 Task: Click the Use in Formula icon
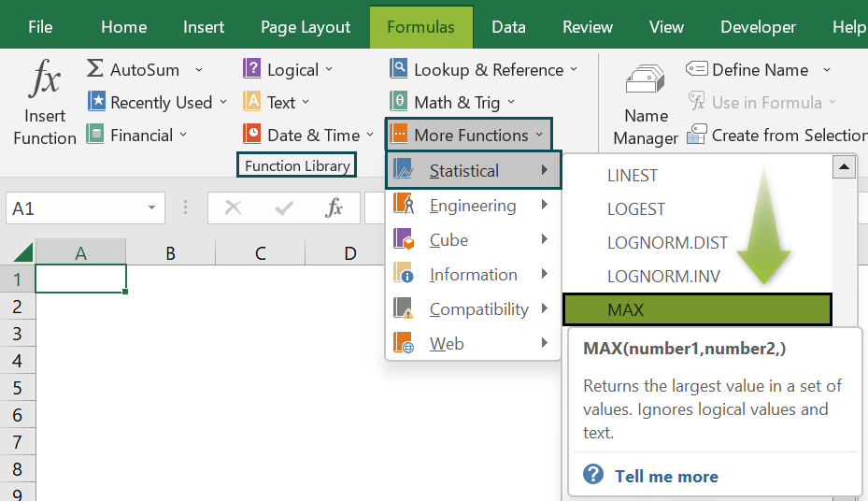[696, 101]
